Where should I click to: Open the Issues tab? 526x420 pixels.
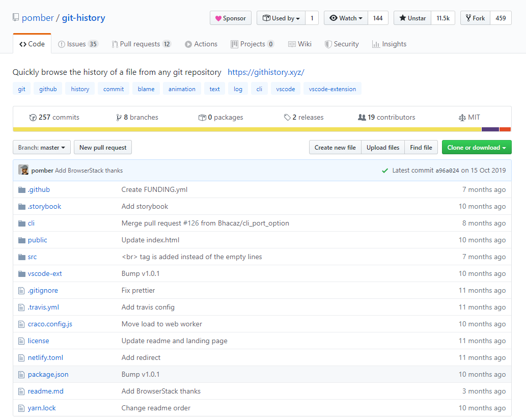tap(78, 44)
